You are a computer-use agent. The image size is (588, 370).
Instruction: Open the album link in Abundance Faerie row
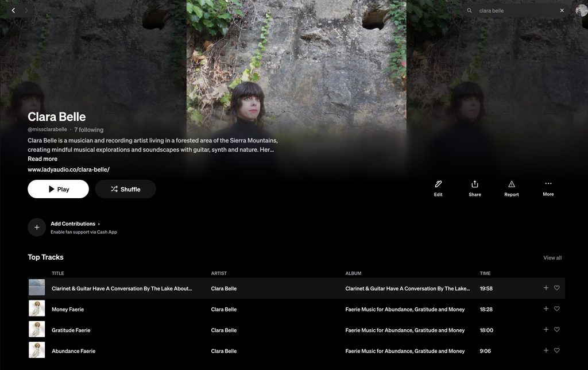tap(405, 351)
